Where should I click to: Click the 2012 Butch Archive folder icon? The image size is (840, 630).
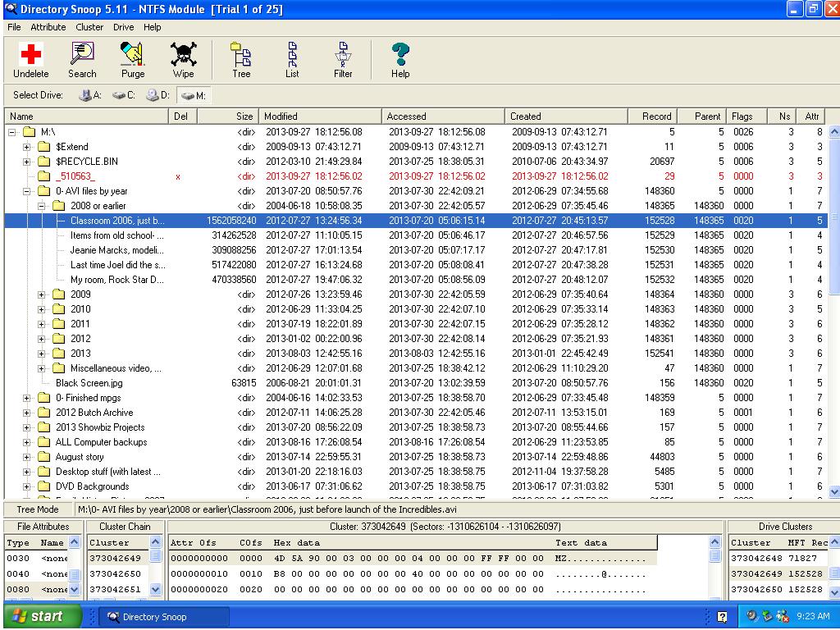click(44, 413)
